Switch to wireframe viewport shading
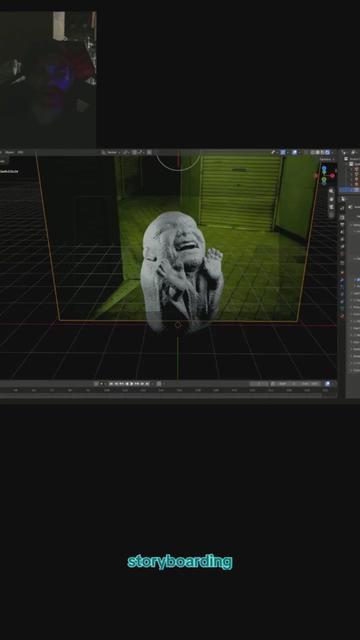Viewport: 360px width, 640px height. pyautogui.click(x=312, y=152)
